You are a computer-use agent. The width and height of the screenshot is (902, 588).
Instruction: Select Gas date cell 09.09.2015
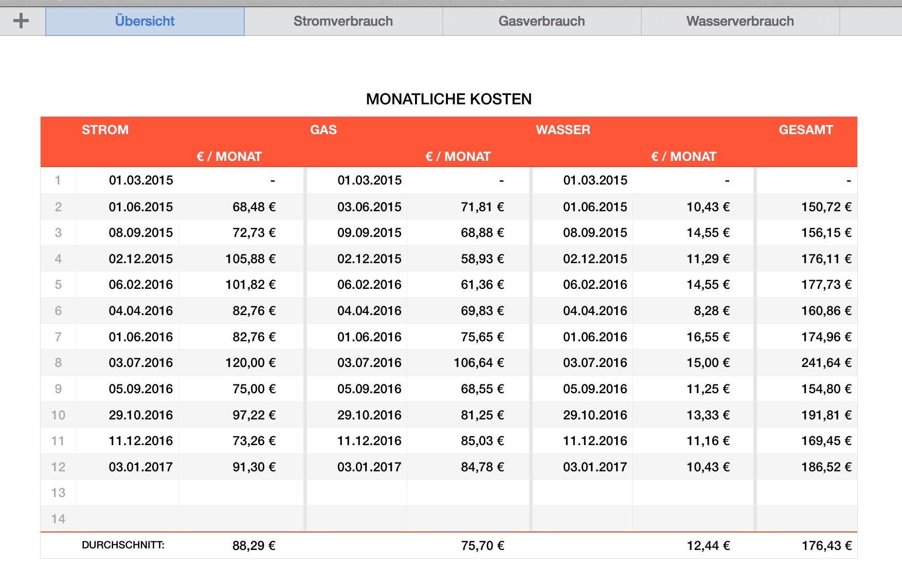pyautogui.click(x=369, y=233)
